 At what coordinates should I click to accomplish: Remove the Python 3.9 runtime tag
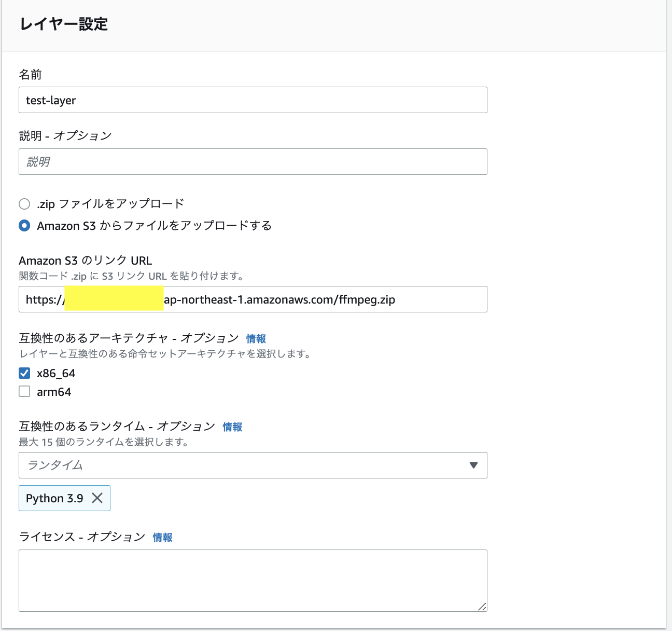point(97,498)
